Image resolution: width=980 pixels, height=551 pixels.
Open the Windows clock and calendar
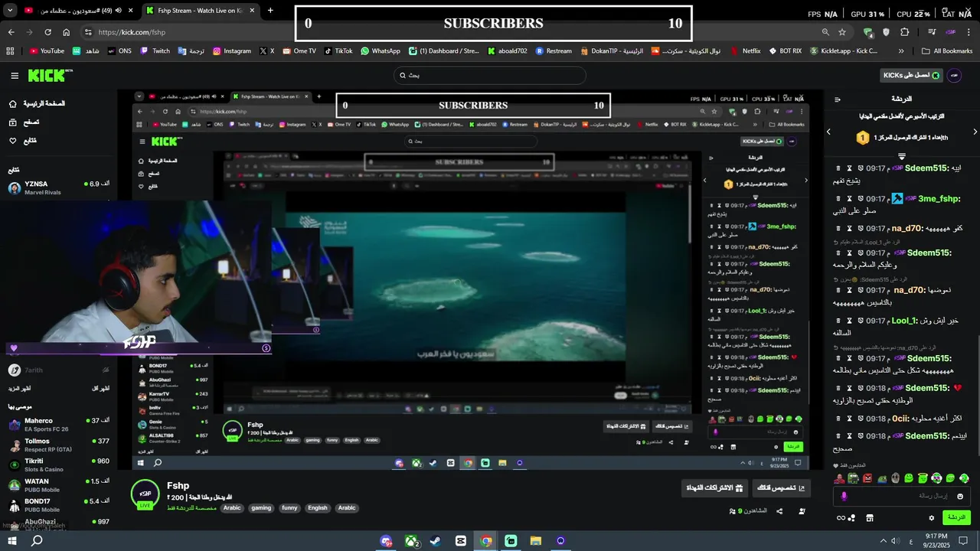[x=937, y=541]
